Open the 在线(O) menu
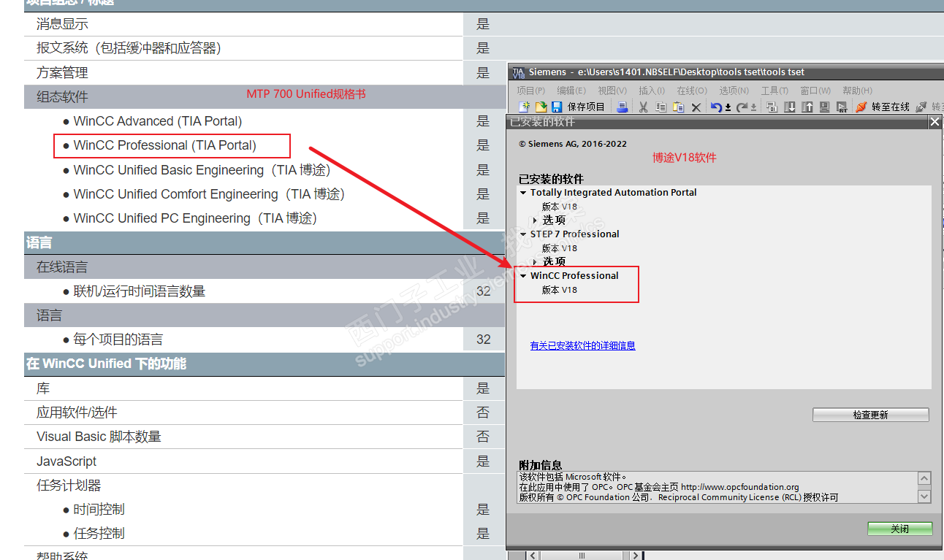944x560 pixels. click(x=692, y=91)
